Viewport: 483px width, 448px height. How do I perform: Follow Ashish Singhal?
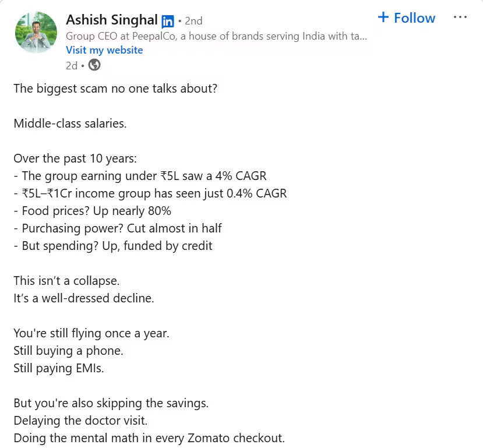point(407,18)
